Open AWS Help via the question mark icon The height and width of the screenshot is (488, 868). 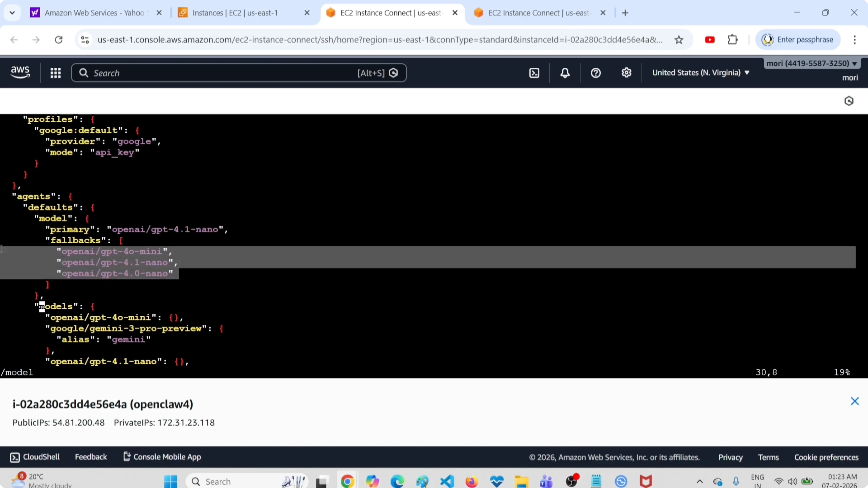pyautogui.click(x=595, y=72)
